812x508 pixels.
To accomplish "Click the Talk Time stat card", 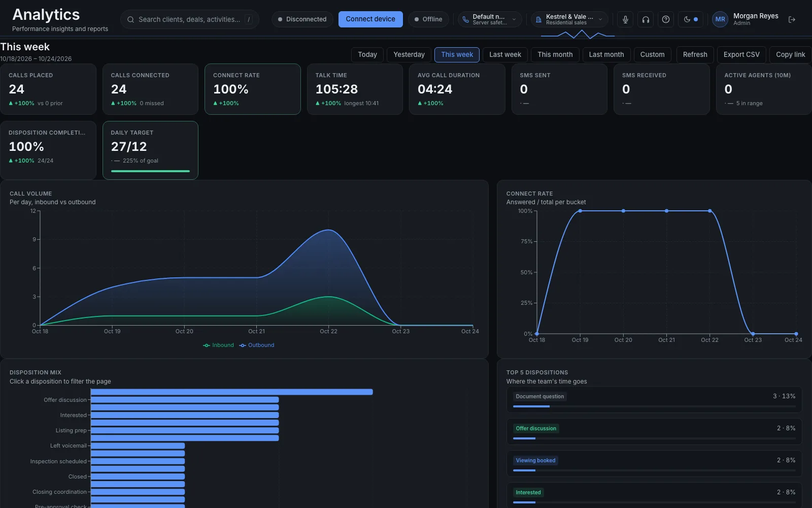I will (x=355, y=89).
